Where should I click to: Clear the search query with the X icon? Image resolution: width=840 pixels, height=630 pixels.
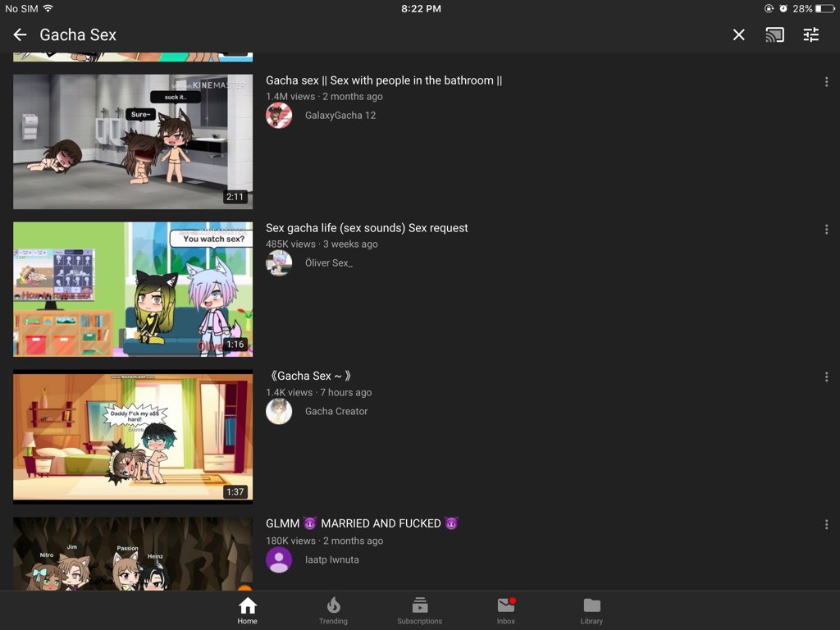click(x=739, y=34)
